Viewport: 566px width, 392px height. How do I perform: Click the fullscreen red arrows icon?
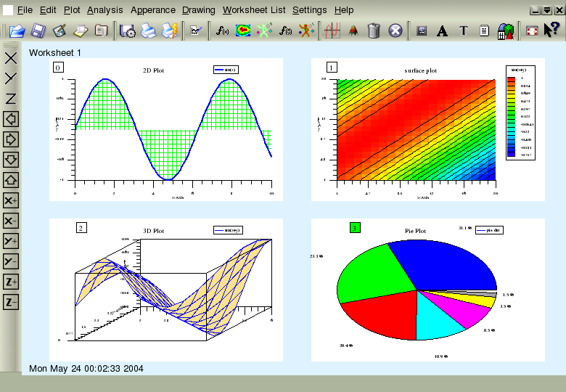[531, 31]
